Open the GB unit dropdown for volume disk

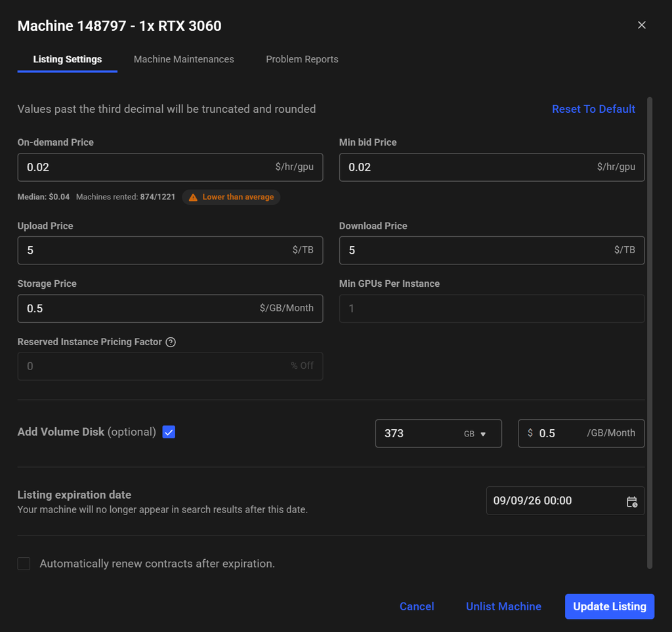[x=475, y=434]
